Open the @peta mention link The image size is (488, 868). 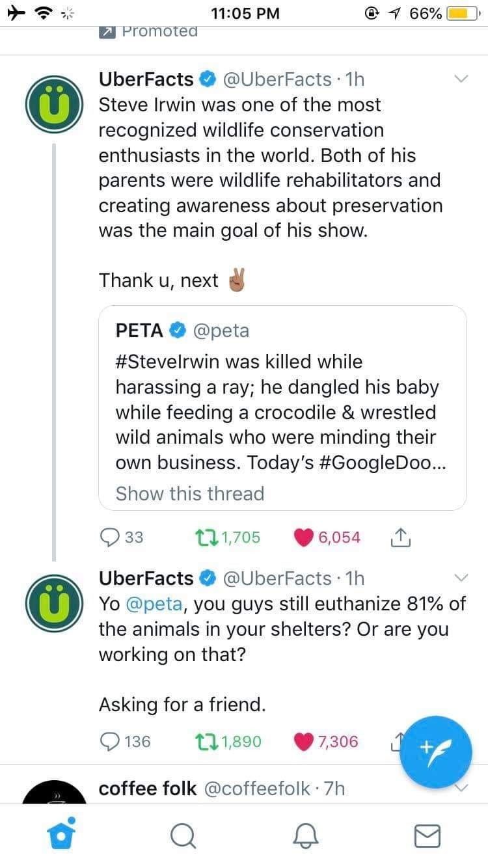pos(154,604)
